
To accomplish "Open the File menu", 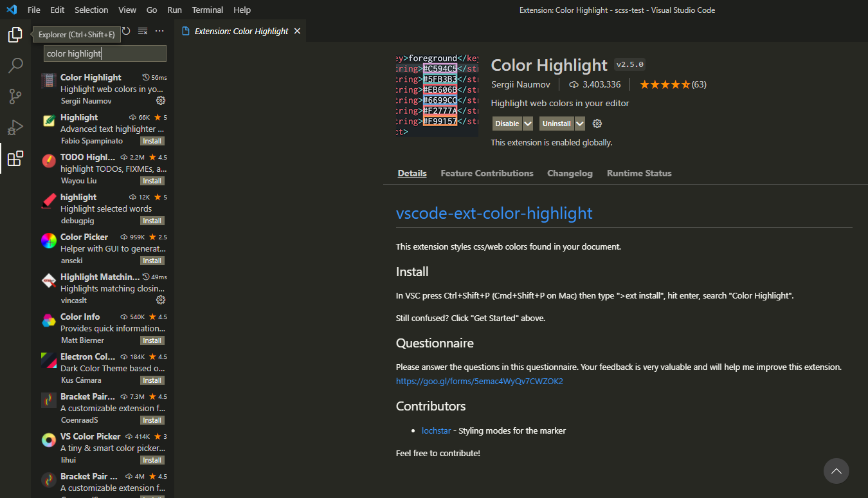I will click(x=34, y=10).
